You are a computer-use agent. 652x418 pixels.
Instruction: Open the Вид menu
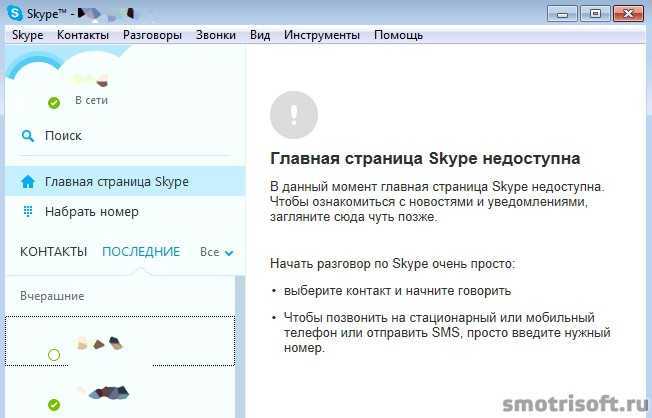(x=260, y=35)
